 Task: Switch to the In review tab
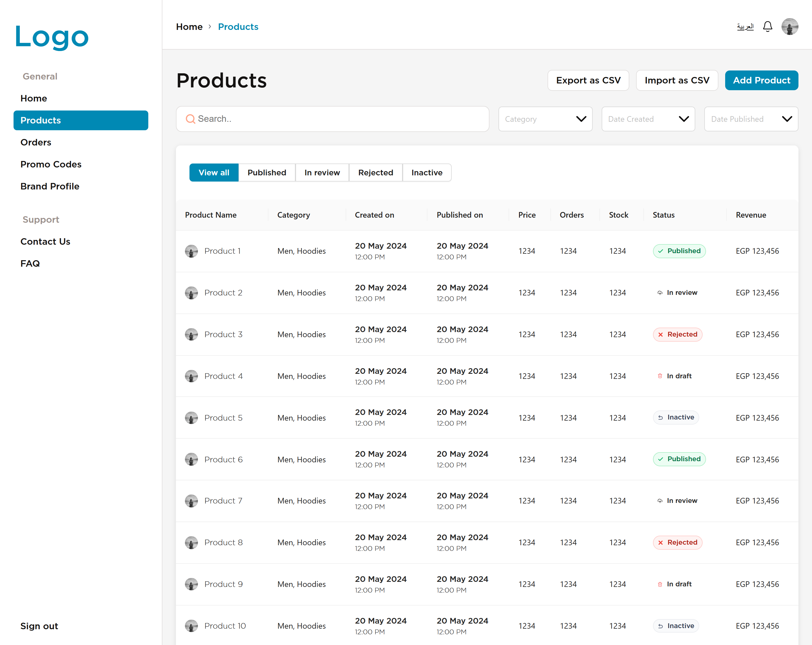pyautogui.click(x=322, y=173)
